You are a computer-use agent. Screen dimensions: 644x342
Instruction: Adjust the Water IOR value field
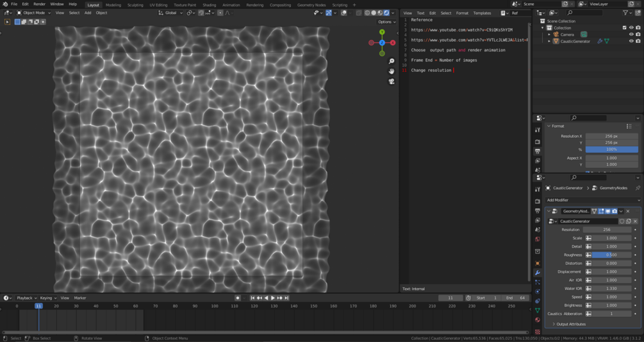(611, 289)
